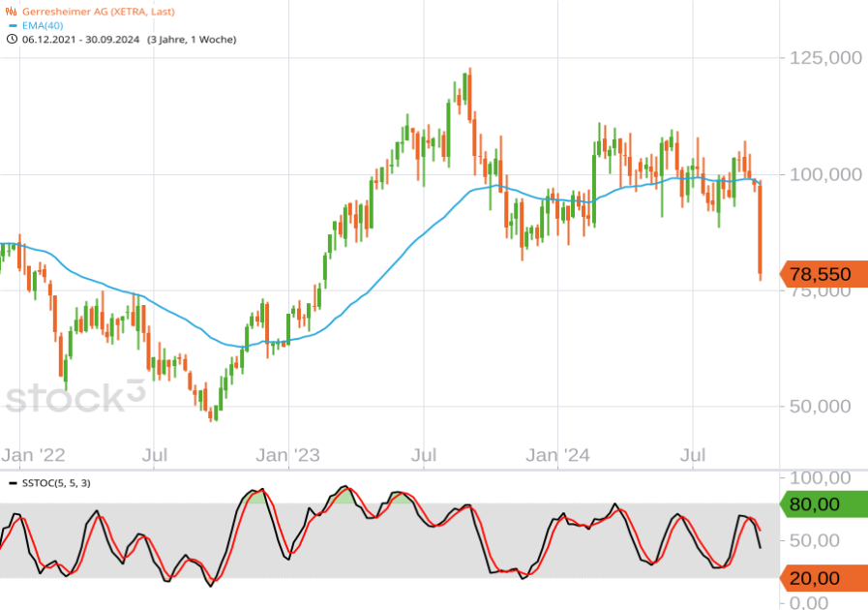Select the EMA(40) legend label
The width and height of the screenshot is (868, 610).
tap(43, 25)
